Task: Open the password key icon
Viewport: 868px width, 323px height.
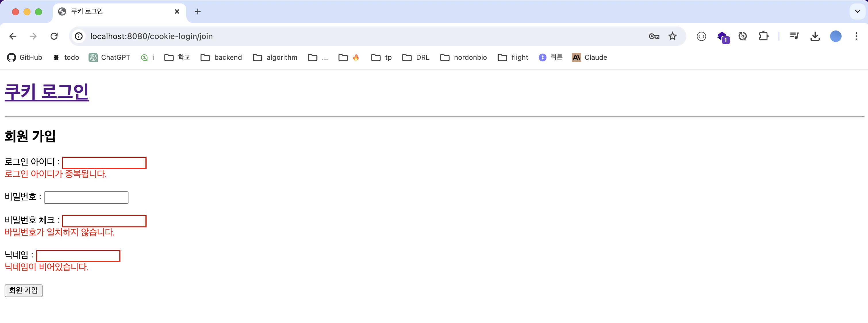Action: click(654, 36)
